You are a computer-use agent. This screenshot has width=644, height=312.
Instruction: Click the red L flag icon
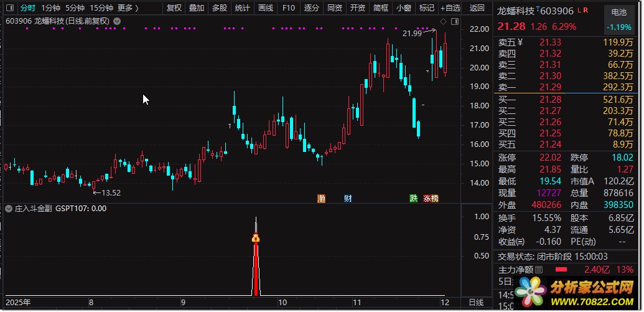click(579, 9)
